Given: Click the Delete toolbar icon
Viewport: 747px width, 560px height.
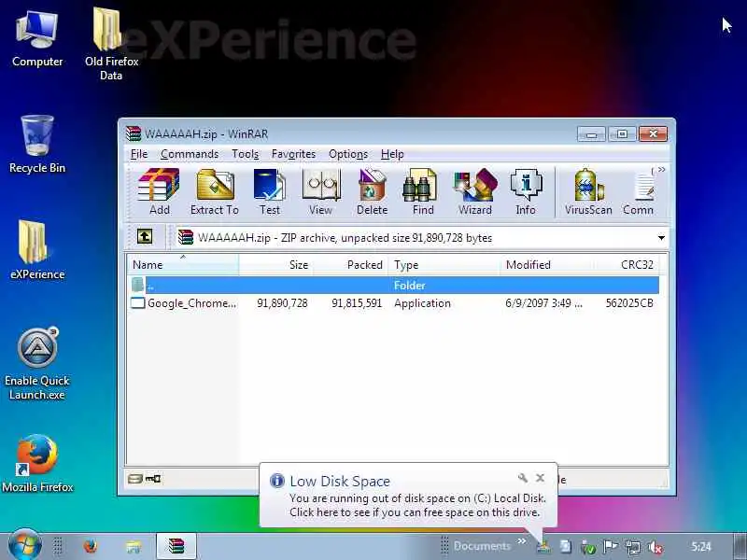Looking at the screenshot, I should [x=372, y=192].
